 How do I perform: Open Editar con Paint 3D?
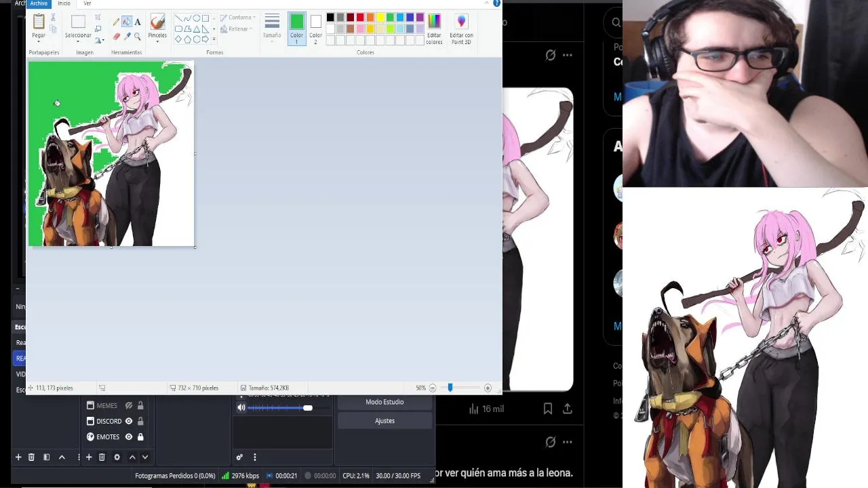pos(461,29)
